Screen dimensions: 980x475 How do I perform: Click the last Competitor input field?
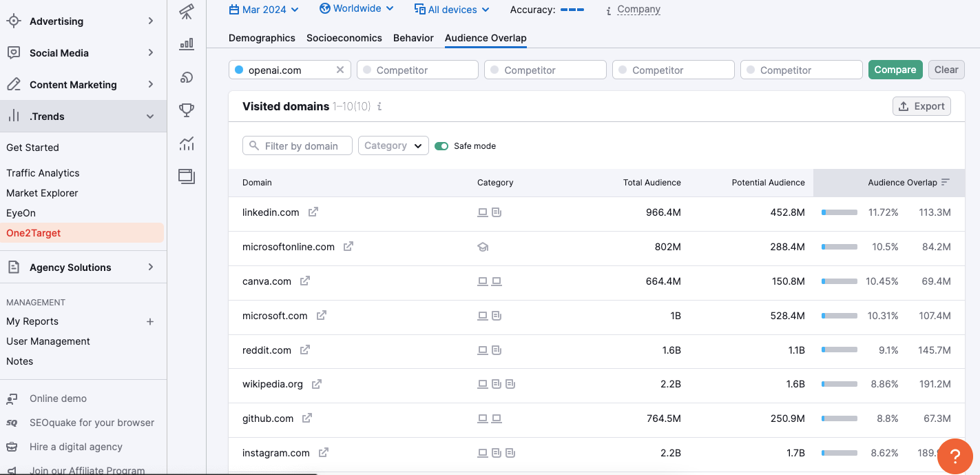click(802, 70)
